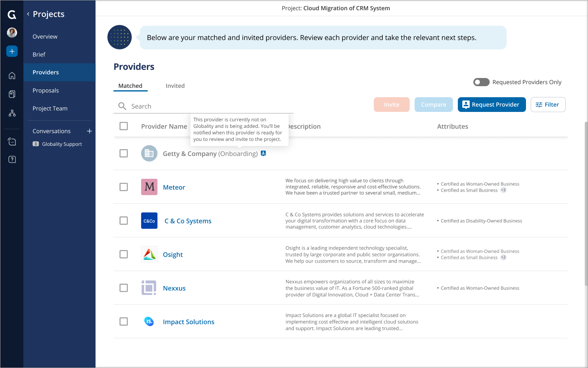Open your profile avatar in the sidebar

click(12, 33)
